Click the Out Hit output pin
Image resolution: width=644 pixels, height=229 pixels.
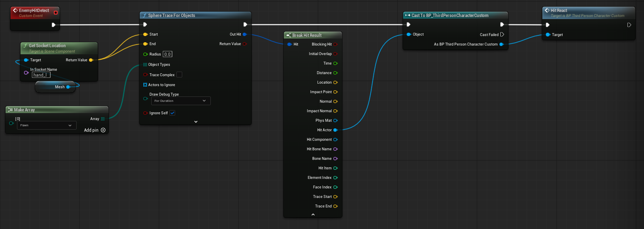245,34
